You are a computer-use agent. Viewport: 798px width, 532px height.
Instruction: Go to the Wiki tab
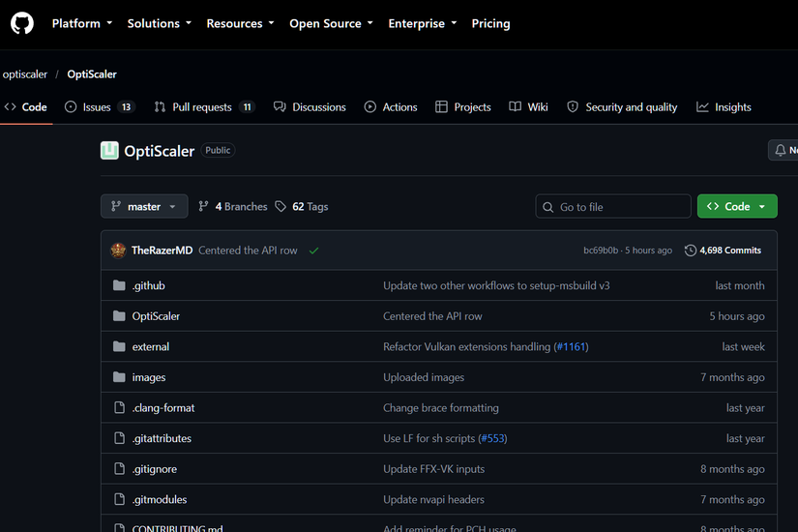point(529,107)
